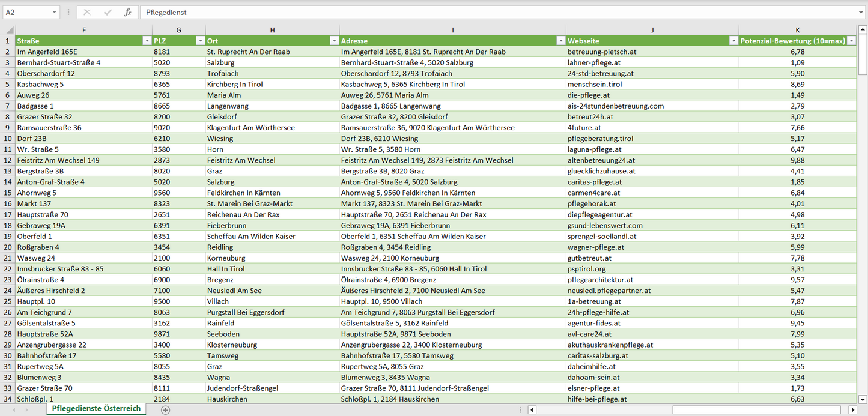Click the horizontal scrollbar thumb
The image size is (868, 416).
click(x=759, y=409)
